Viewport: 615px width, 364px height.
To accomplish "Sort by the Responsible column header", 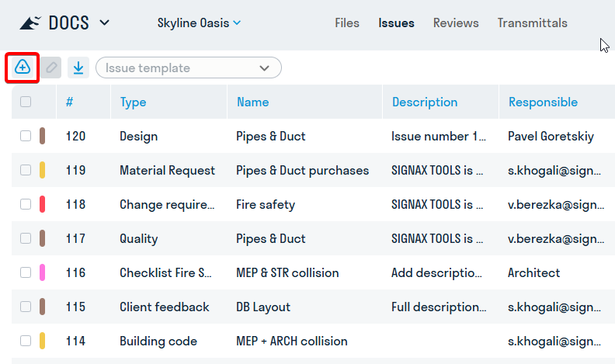I will click(x=543, y=102).
